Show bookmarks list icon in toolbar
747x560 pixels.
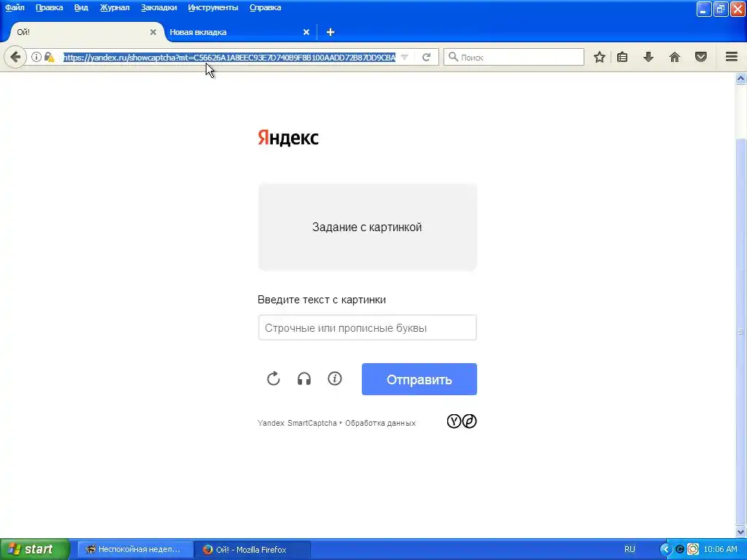tap(622, 57)
